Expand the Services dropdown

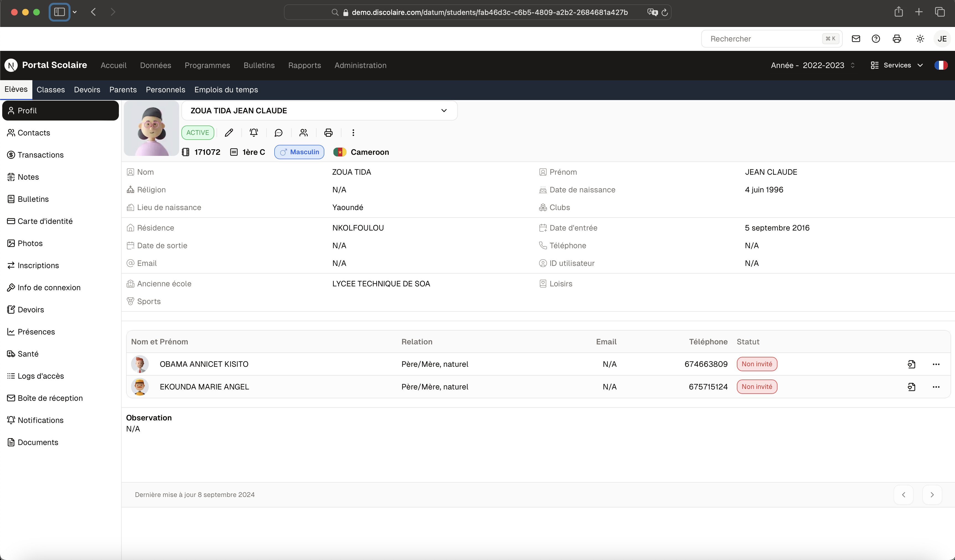coord(897,65)
